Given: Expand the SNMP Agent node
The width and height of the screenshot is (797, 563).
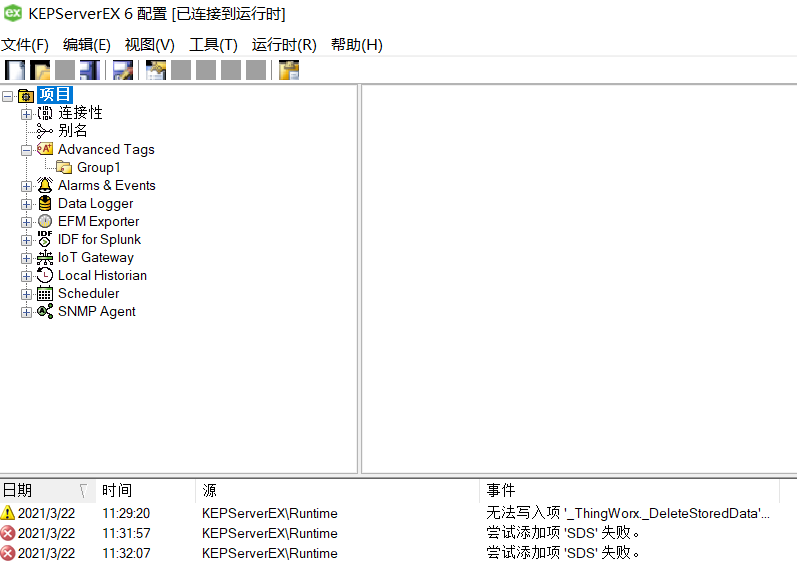Looking at the screenshot, I should [x=26, y=312].
